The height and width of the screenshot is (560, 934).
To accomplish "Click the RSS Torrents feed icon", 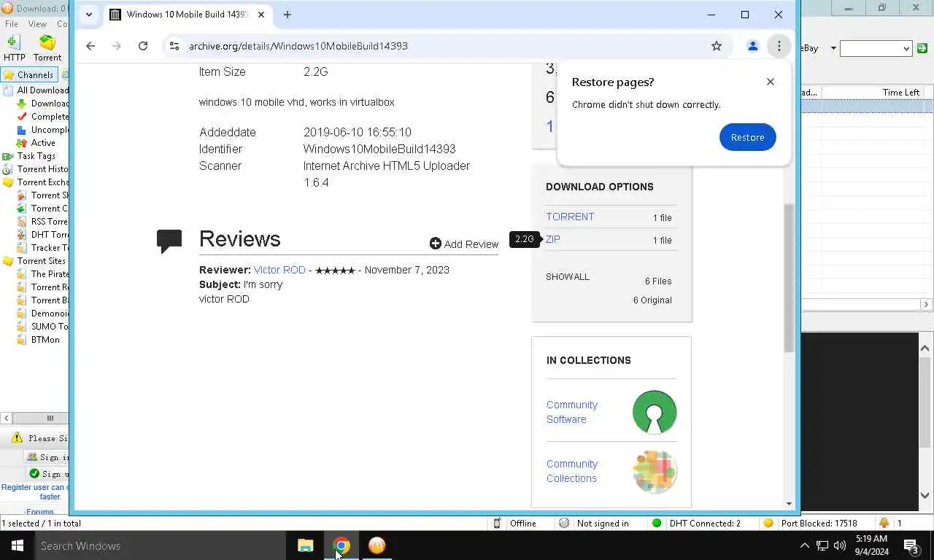I will [x=22, y=222].
